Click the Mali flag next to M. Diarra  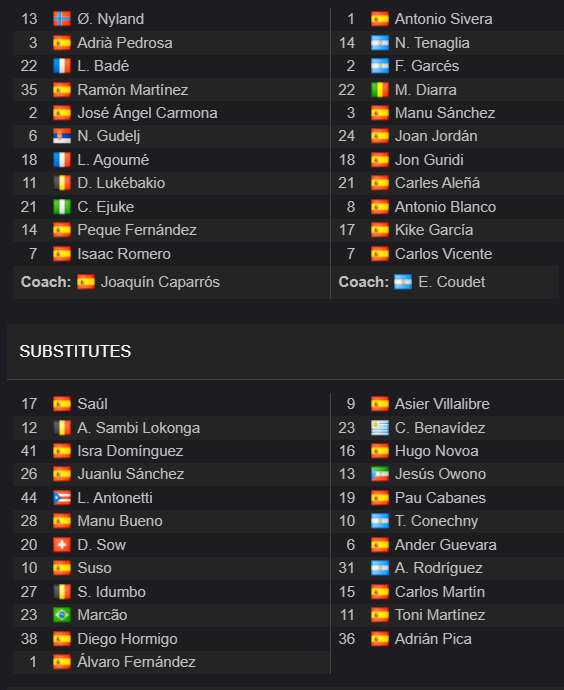(x=380, y=90)
